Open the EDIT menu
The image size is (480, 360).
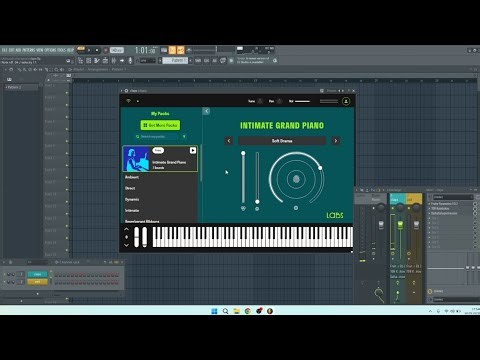(x=11, y=50)
